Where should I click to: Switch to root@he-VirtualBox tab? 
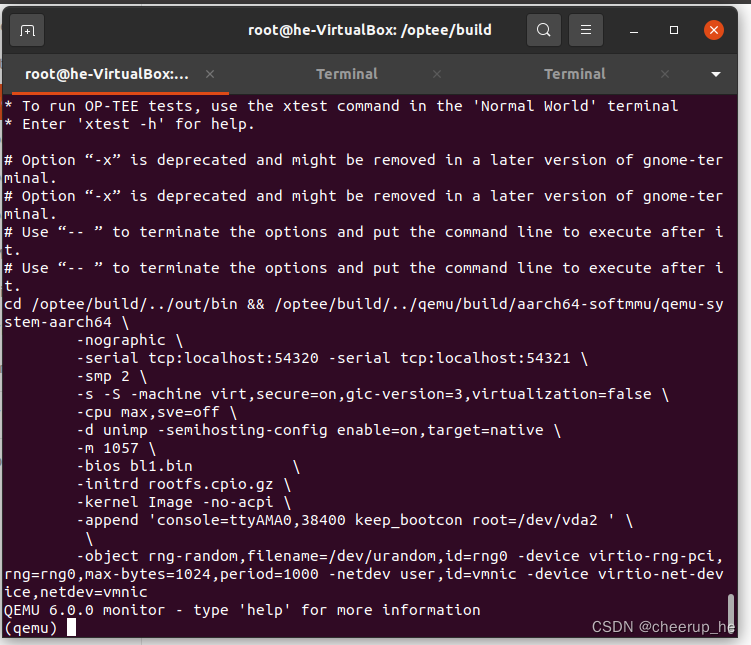106,74
